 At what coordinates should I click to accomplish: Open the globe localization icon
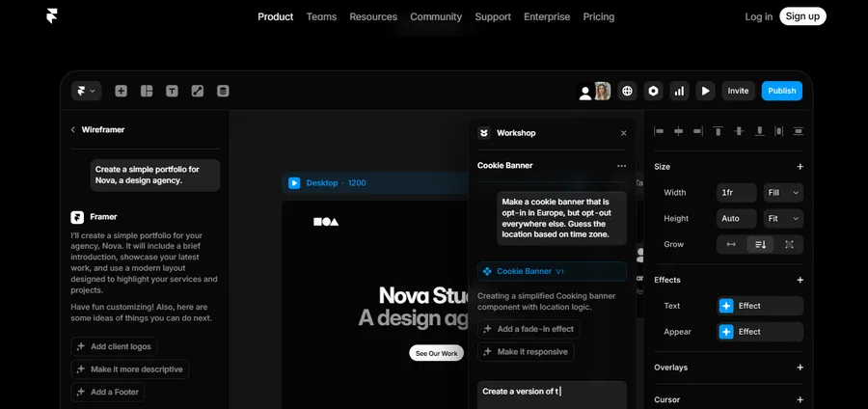(x=627, y=92)
